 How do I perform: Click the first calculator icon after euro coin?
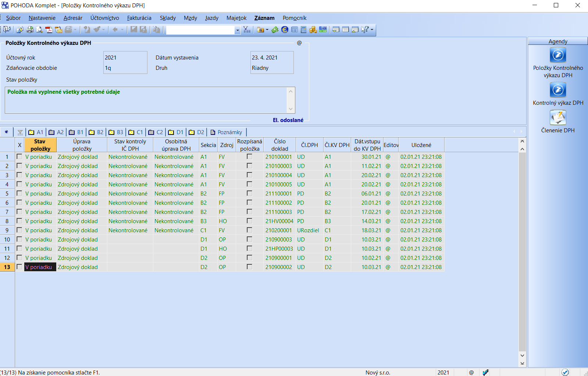coord(294,30)
